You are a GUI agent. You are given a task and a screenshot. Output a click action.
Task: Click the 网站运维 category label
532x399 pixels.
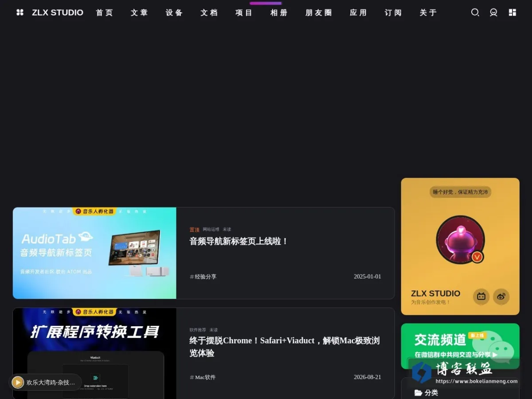point(211,229)
